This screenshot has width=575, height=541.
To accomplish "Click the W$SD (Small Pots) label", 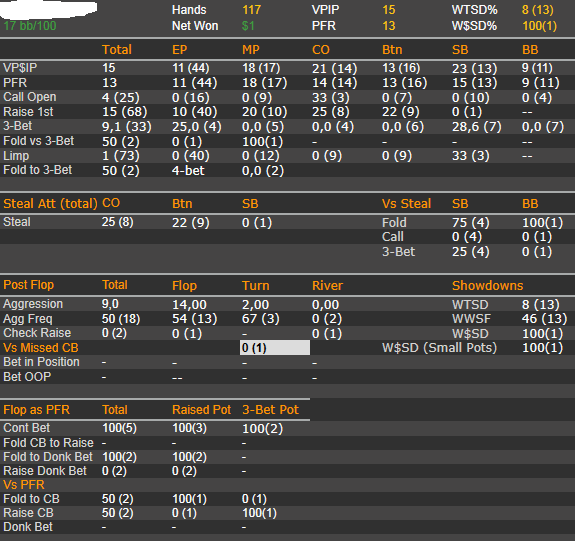I will click(439, 348).
